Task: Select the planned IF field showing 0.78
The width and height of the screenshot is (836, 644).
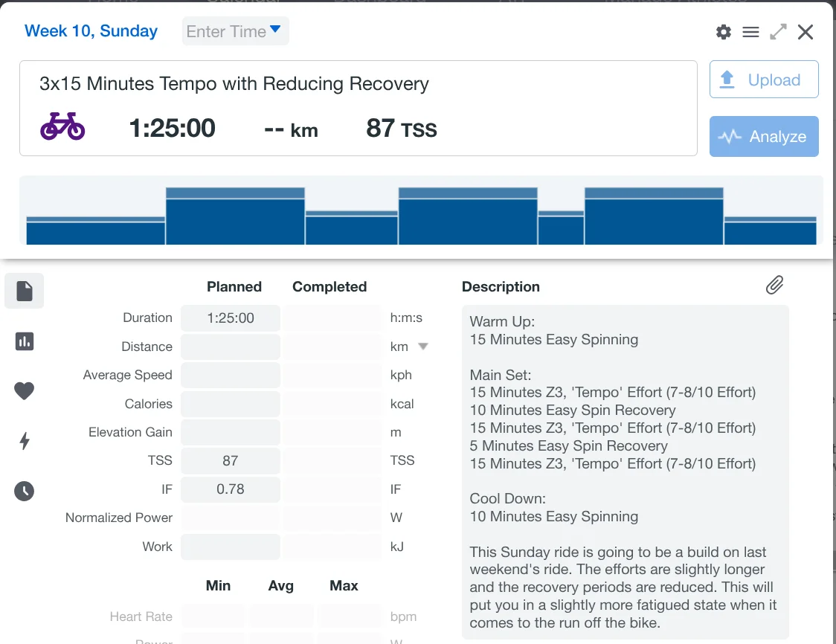Action: tap(231, 489)
